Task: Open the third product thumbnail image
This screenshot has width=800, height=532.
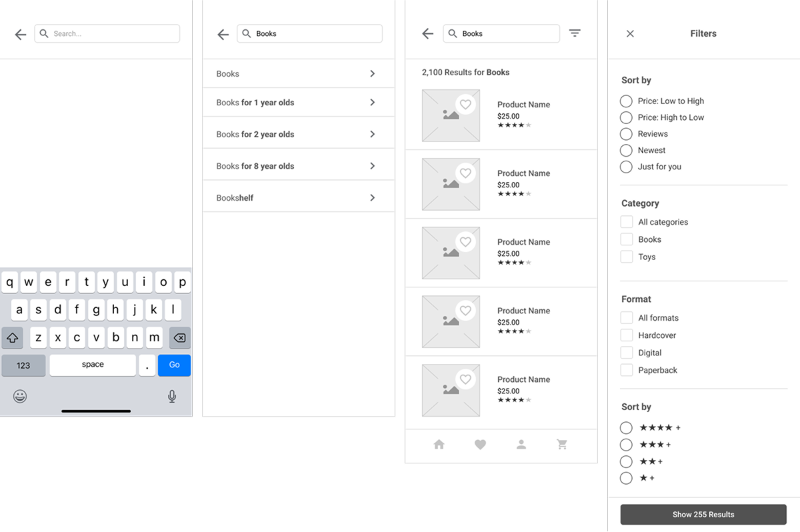Action: [451, 253]
